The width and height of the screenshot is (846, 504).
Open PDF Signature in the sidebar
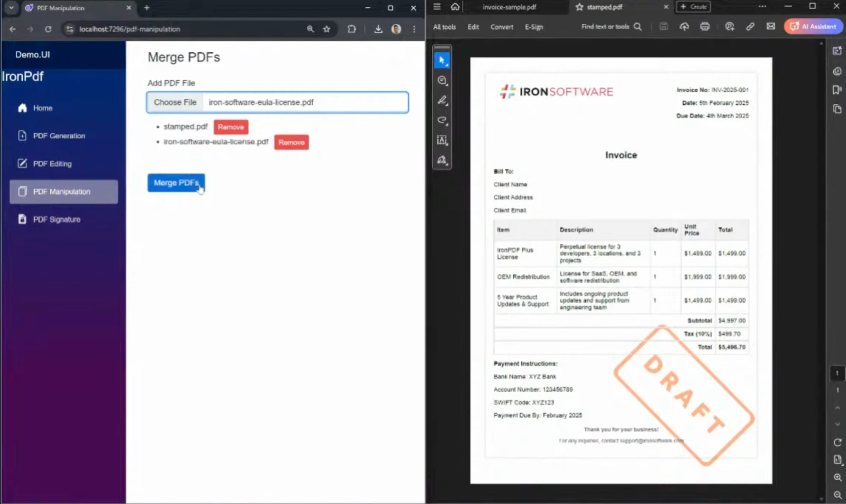click(x=56, y=219)
